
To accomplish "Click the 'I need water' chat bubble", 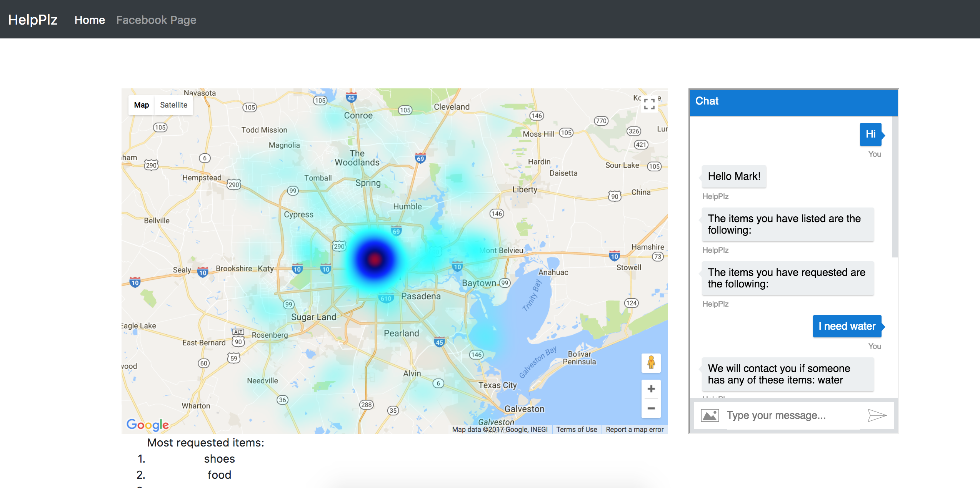I will (847, 326).
